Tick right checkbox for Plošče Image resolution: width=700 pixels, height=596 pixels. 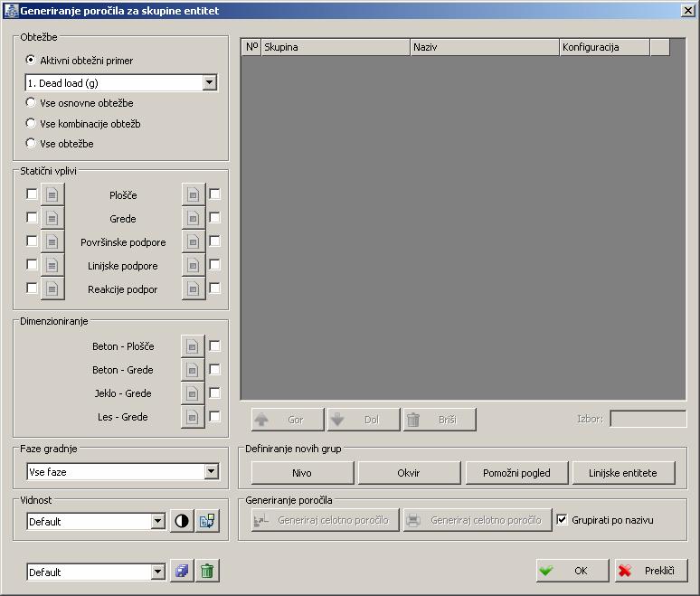214,194
